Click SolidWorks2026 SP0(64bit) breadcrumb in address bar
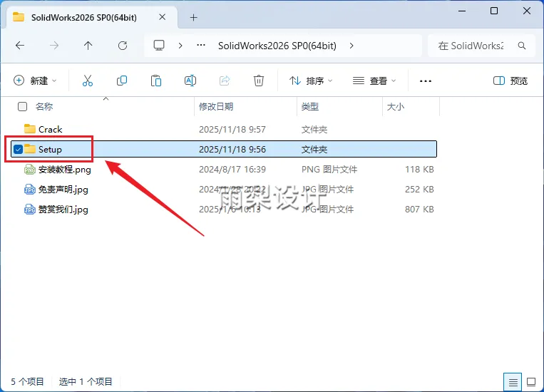Screen dimensions: 544x392 point(277,46)
